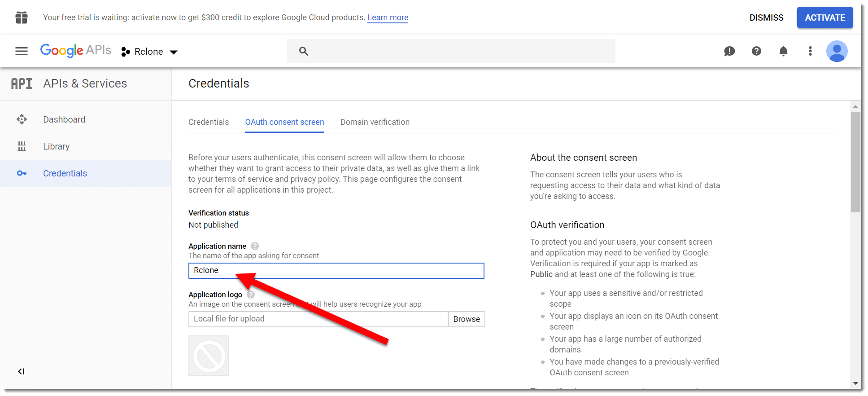Switch to the Credentials tab
868x396 pixels.
(x=209, y=122)
